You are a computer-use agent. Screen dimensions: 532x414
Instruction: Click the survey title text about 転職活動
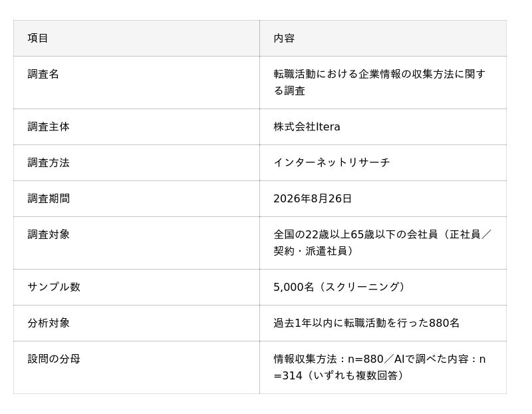pyautogui.click(x=379, y=82)
